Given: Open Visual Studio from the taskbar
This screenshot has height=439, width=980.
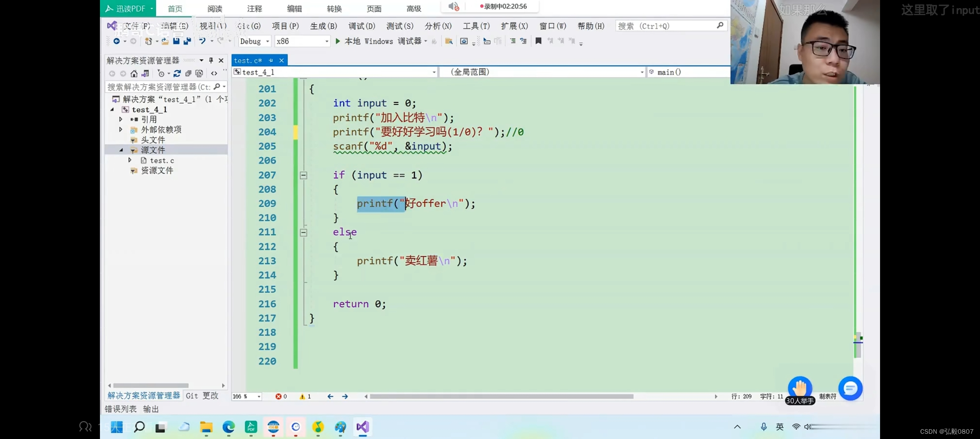Looking at the screenshot, I should 362,427.
